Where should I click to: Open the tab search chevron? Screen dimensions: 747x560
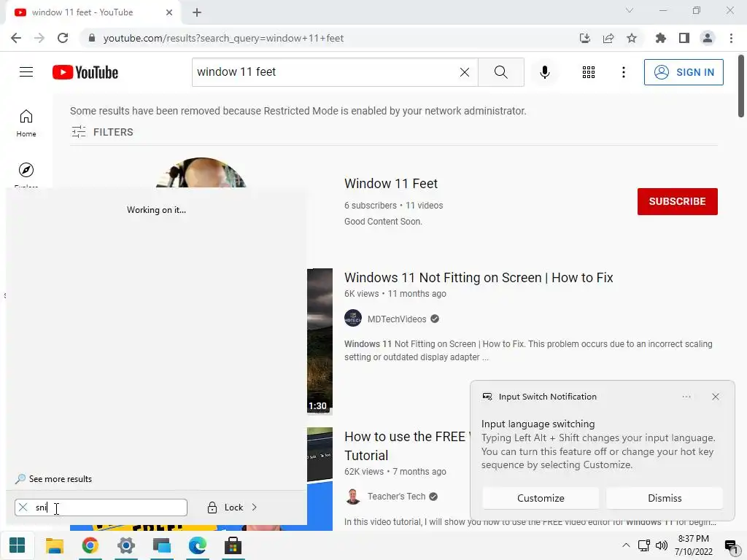[x=630, y=10]
